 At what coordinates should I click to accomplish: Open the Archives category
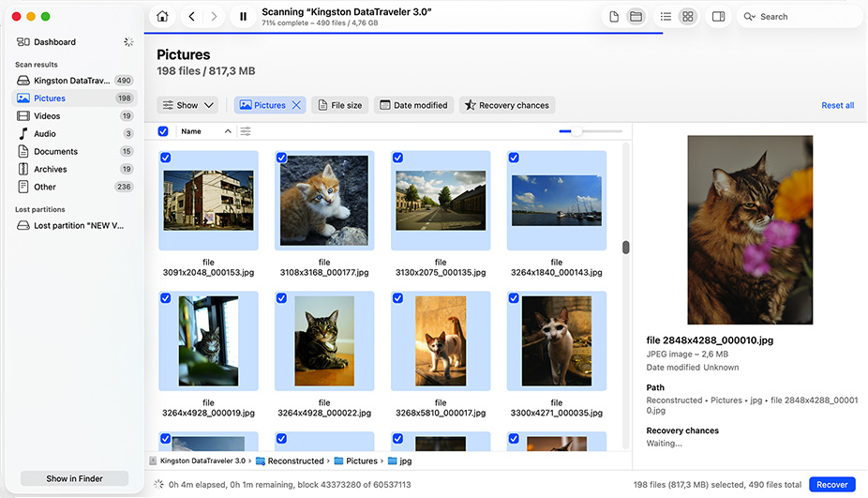pos(74,169)
